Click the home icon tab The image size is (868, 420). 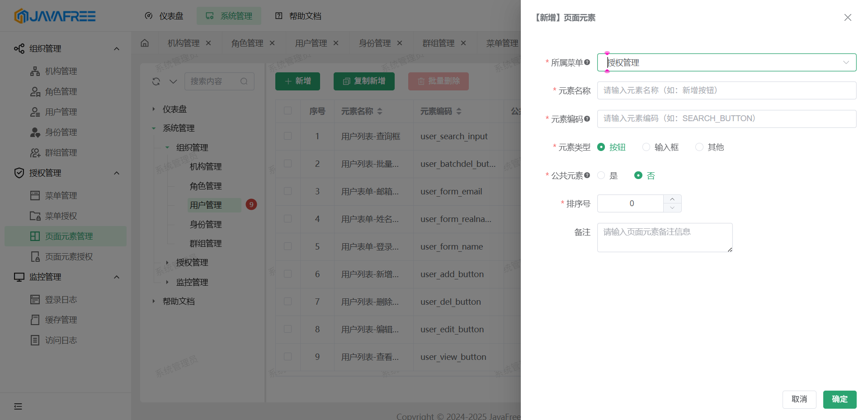[145, 43]
